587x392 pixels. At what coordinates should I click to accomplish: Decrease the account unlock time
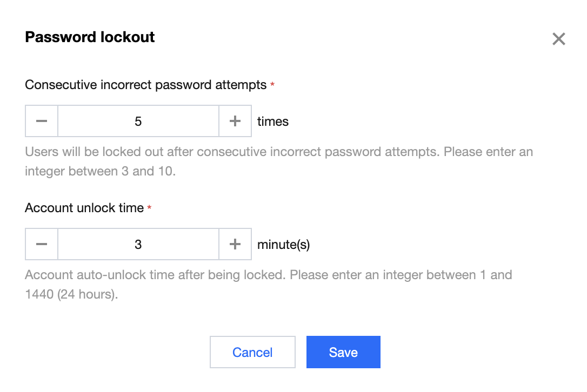[42, 244]
